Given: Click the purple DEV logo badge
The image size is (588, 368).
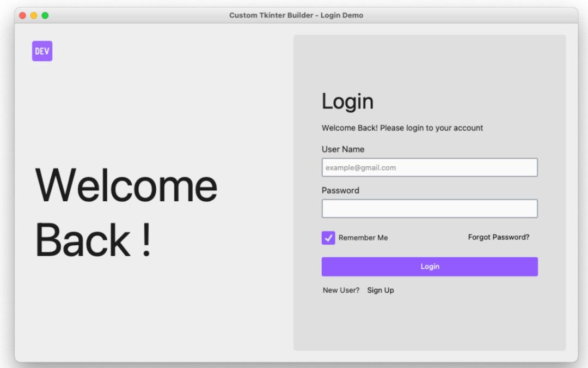Looking at the screenshot, I should [x=42, y=51].
